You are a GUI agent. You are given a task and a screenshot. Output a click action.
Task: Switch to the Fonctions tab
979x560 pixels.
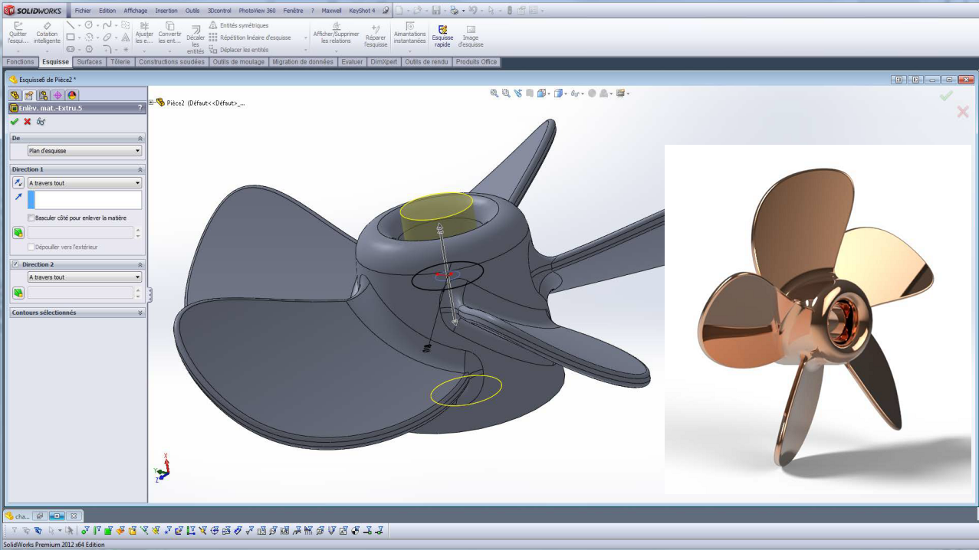(20, 62)
